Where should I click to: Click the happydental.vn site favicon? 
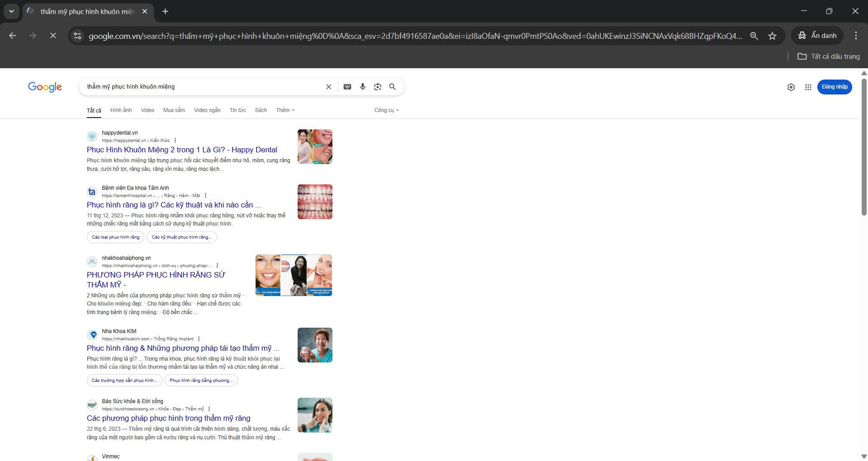click(92, 136)
